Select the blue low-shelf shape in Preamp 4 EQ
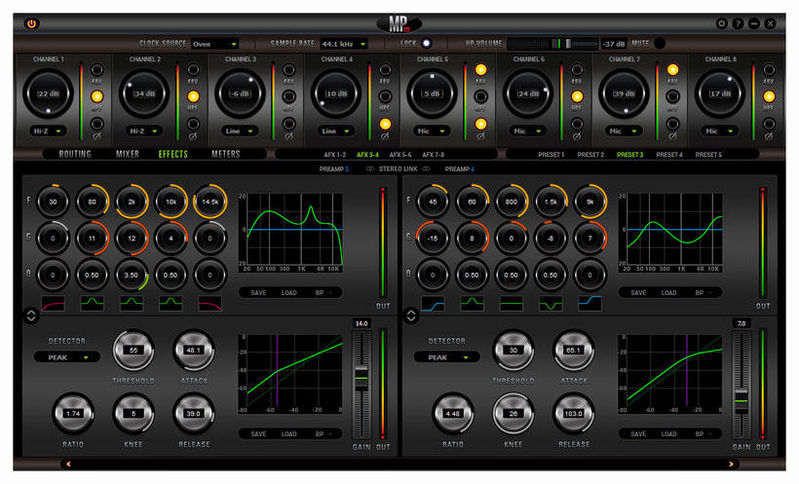The width and height of the screenshot is (799, 484). [x=433, y=304]
